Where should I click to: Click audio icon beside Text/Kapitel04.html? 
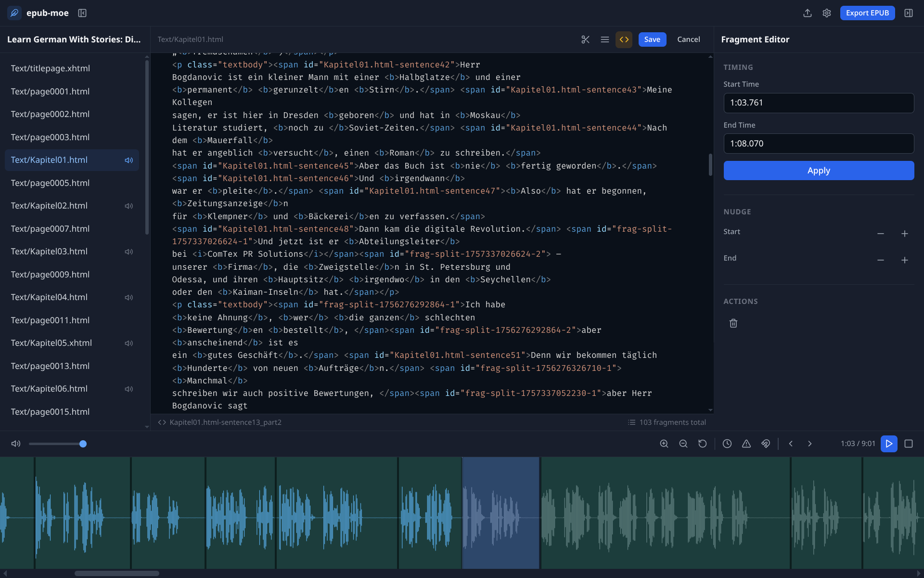pos(128,298)
